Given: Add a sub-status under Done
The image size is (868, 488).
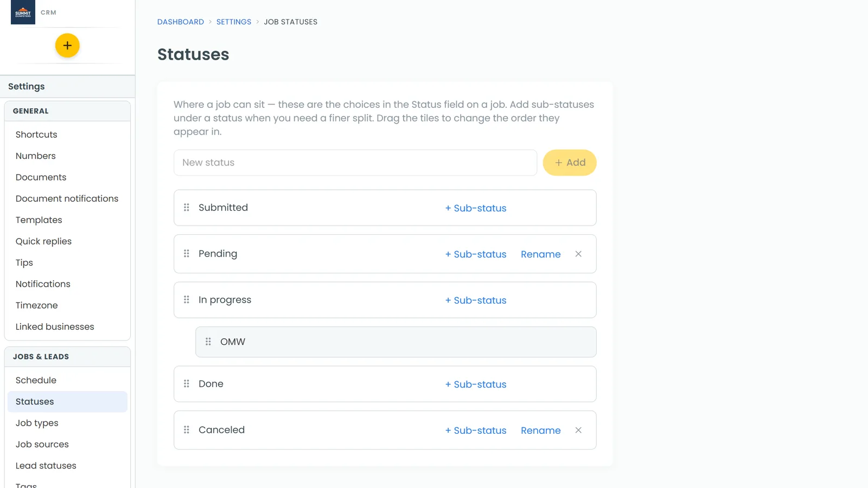Looking at the screenshot, I should click(x=476, y=384).
